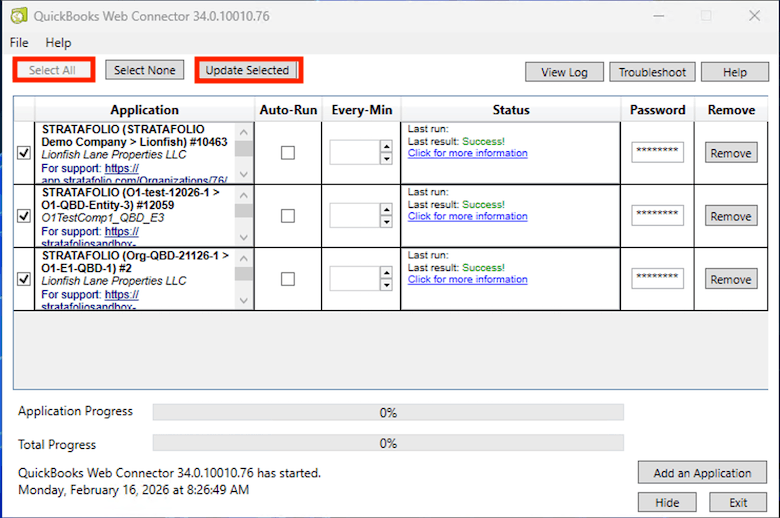Enable Auto-Run for the #10463 application
Image resolution: width=780 pixels, height=518 pixels.
point(288,153)
